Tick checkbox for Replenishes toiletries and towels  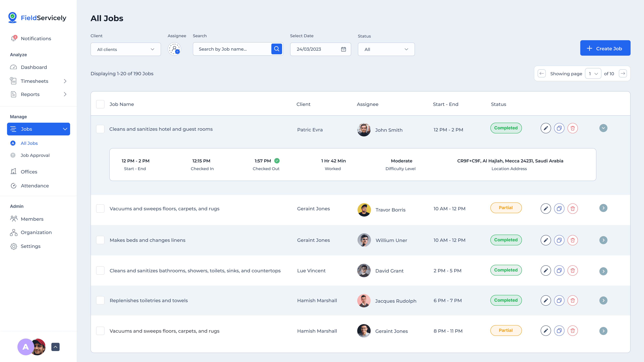point(100,300)
